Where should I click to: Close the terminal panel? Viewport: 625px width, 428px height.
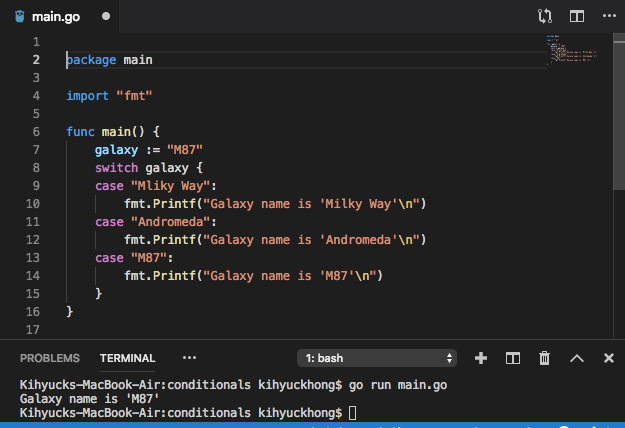pos(609,358)
